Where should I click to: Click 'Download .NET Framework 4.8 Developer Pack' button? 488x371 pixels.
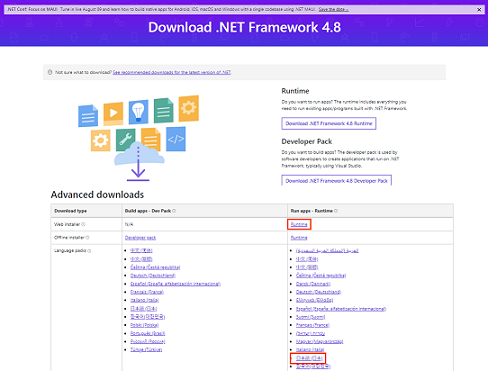[336, 181]
